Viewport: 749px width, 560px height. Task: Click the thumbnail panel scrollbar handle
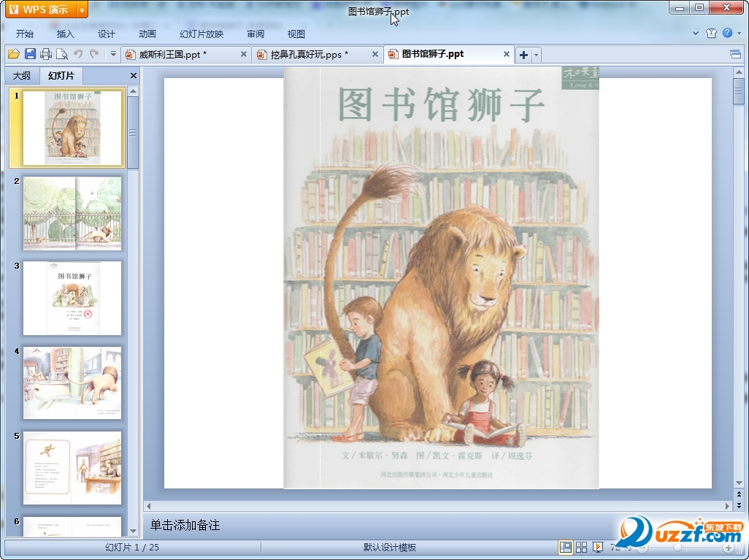[134, 132]
